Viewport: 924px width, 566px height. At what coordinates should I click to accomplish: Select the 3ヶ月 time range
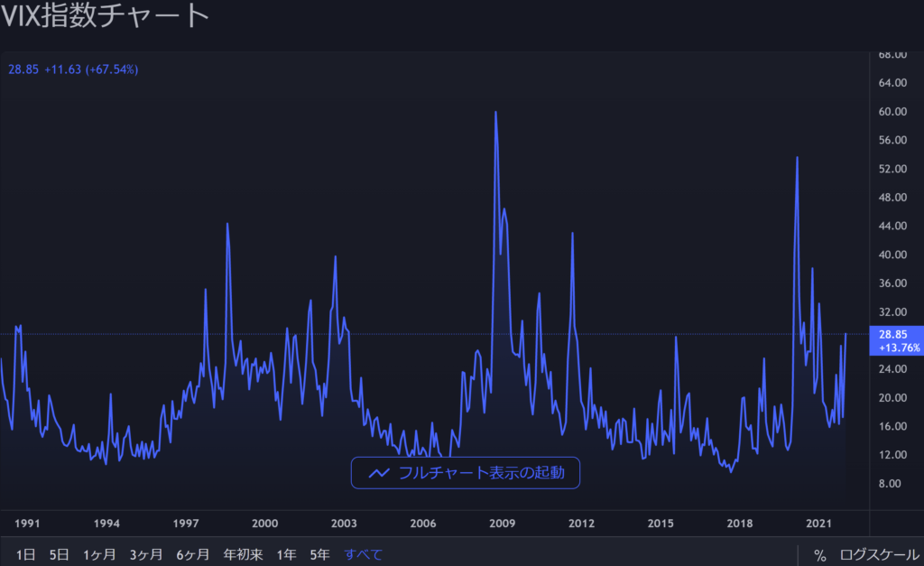coord(145,555)
